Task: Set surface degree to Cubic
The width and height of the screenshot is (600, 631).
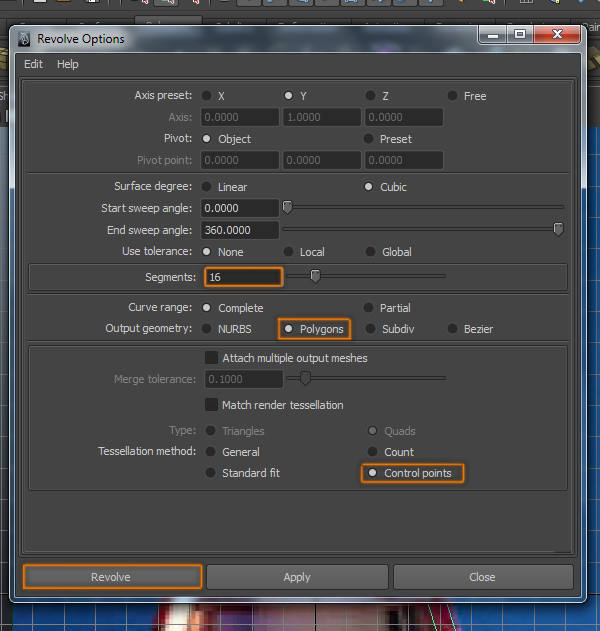Action: (x=369, y=187)
